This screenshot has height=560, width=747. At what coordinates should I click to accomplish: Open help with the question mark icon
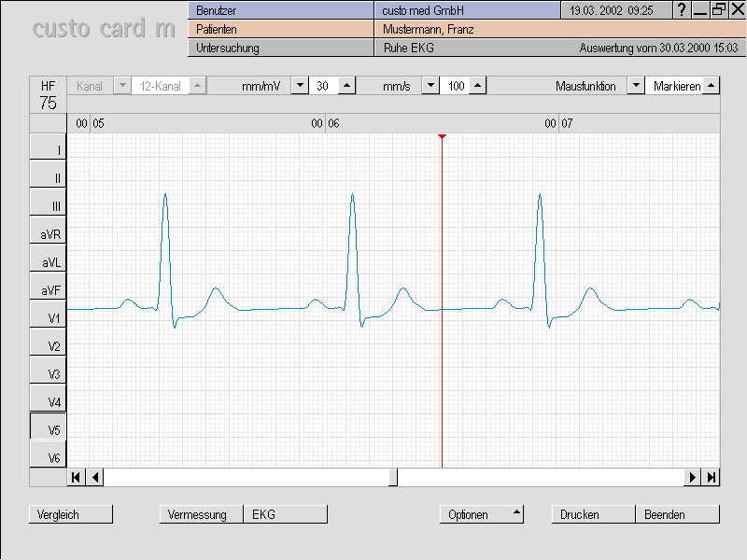682,9
